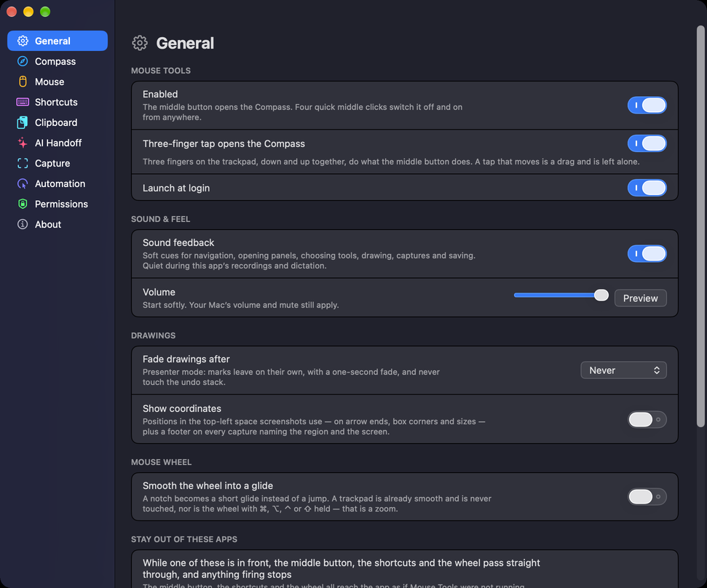This screenshot has width=707, height=588.
Task: Switch to the Mouse section
Action: [58, 82]
